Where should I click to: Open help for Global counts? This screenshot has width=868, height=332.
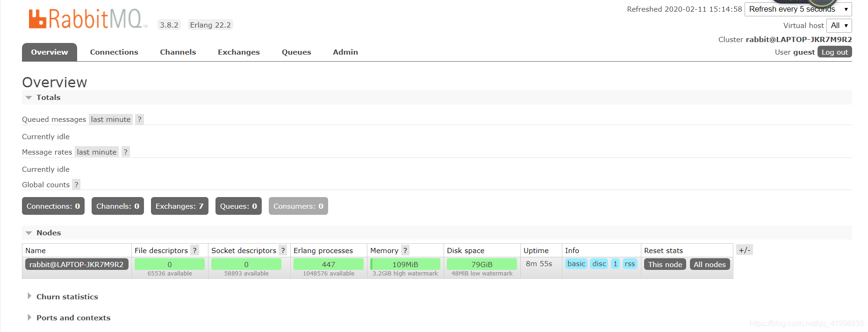click(x=76, y=184)
